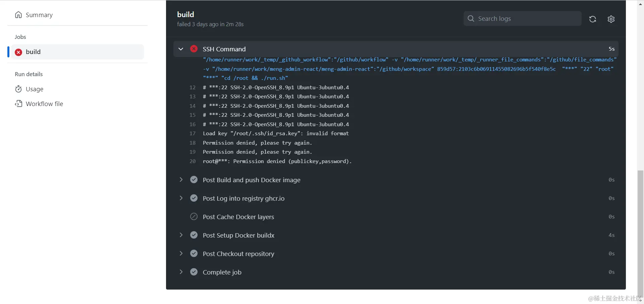Open the log settings gear

click(x=611, y=19)
